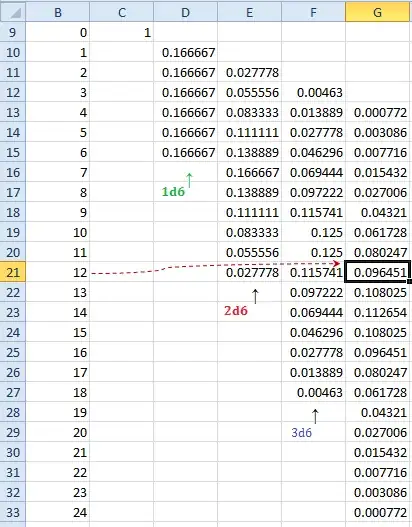
Task: Select cell G21 containing 0.096451
Action: click(377, 272)
